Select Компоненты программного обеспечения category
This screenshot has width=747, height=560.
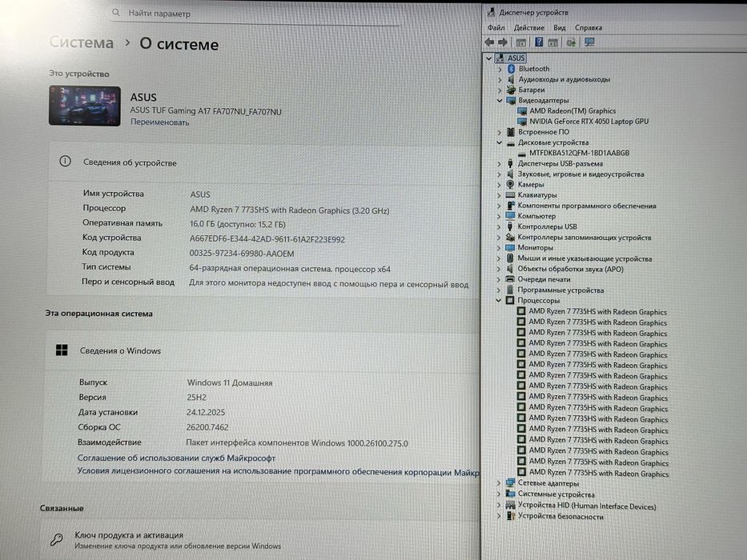[587, 206]
